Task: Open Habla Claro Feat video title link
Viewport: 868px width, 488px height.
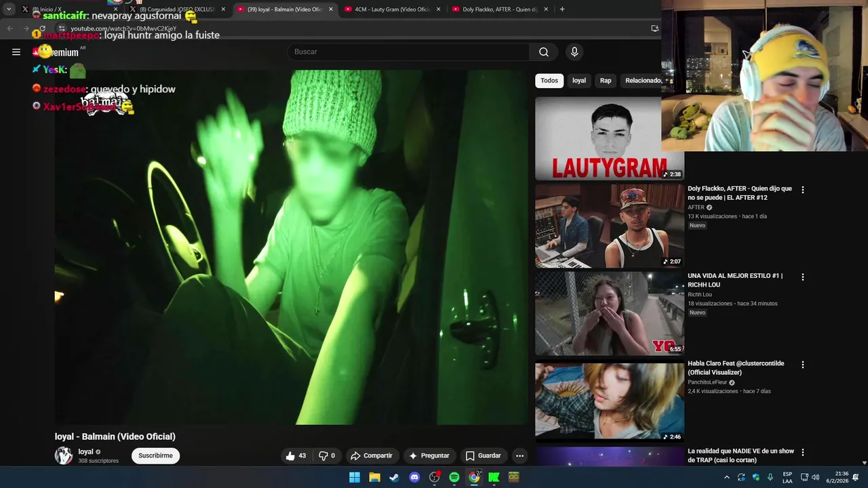Action: click(x=736, y=368)
